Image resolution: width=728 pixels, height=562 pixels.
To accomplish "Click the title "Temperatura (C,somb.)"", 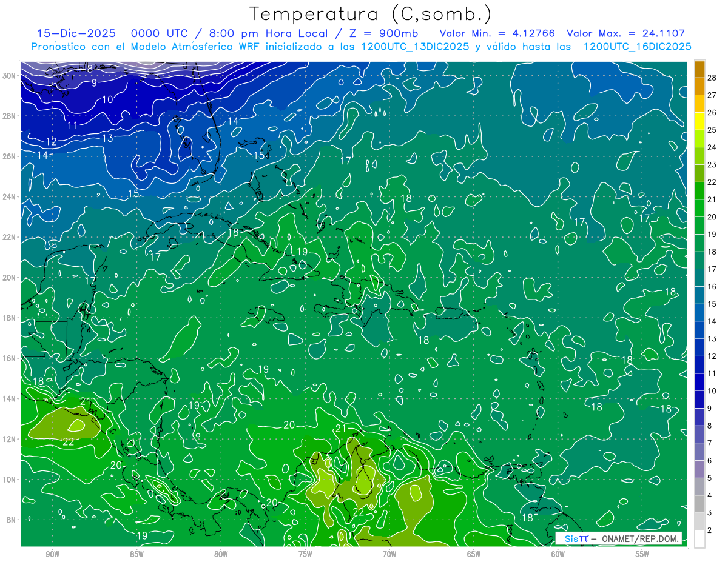I will pyautogui.click(x=371, y=14).
